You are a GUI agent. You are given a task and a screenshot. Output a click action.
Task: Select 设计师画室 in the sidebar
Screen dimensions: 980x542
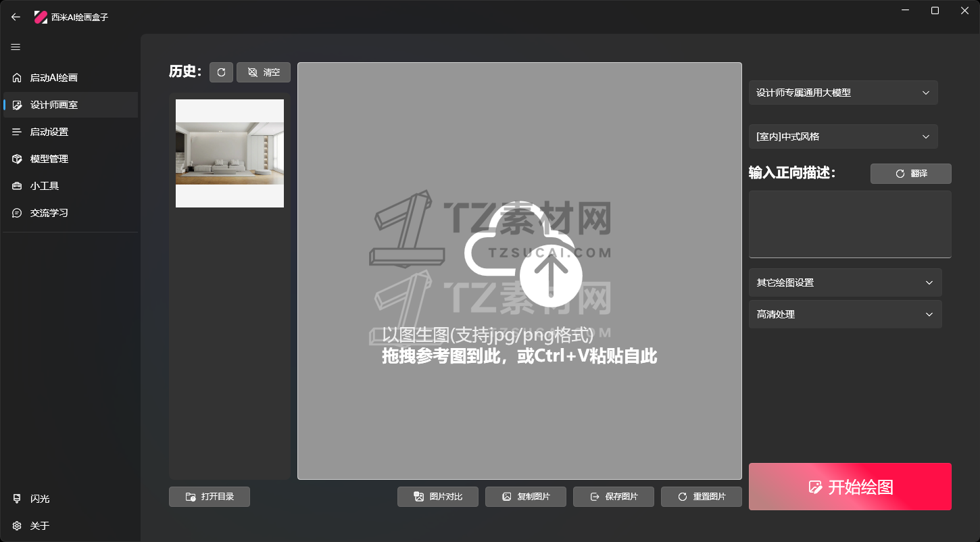click(x=70, y=105)
